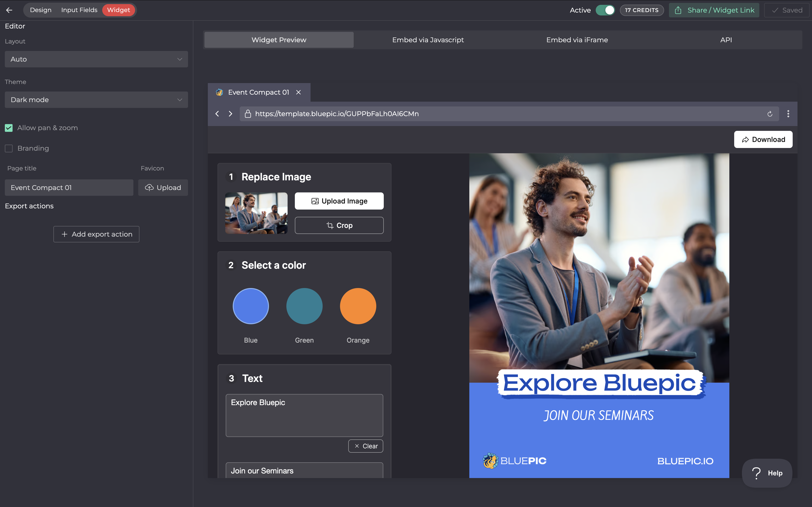Uncheck Allow pan & zoom
The image size is (812, 507).
pos(9,128)
